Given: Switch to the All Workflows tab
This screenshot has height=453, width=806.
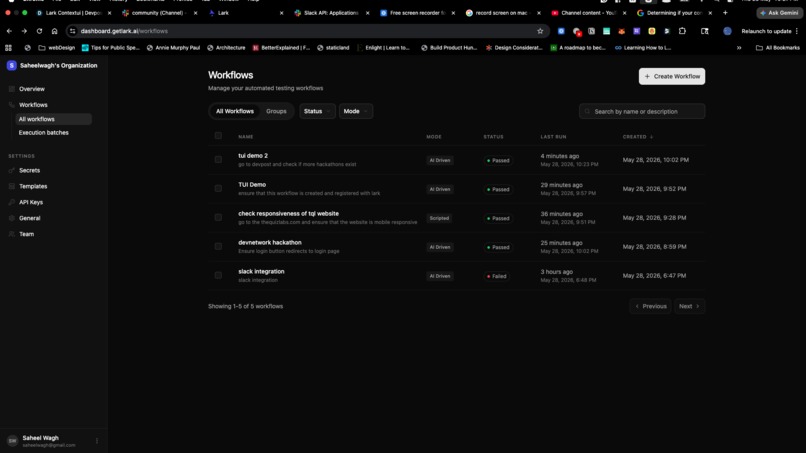Looking at the screenshot, I should tap(235, 111).
